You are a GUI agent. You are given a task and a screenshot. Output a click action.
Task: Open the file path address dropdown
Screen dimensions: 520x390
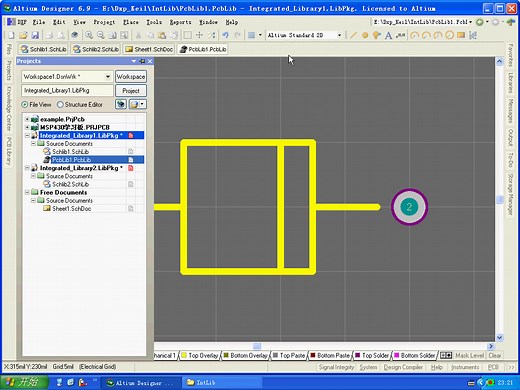click(x=470, y=22)
